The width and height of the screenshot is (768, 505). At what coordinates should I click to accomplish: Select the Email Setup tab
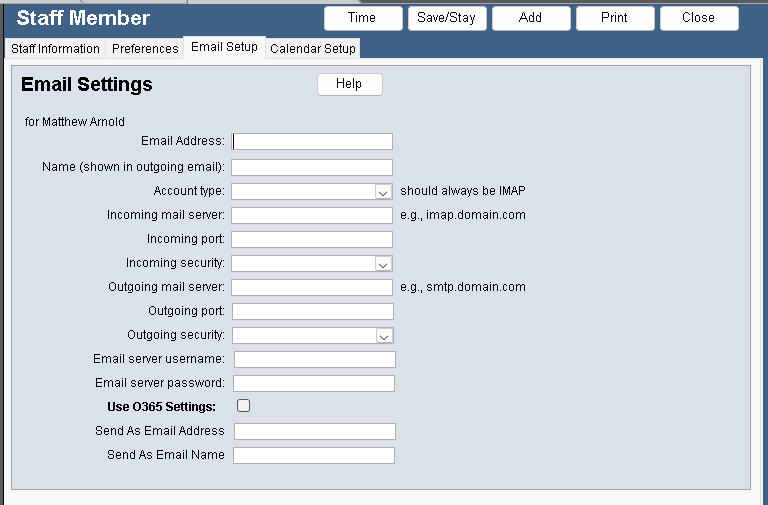pos(224,47)
